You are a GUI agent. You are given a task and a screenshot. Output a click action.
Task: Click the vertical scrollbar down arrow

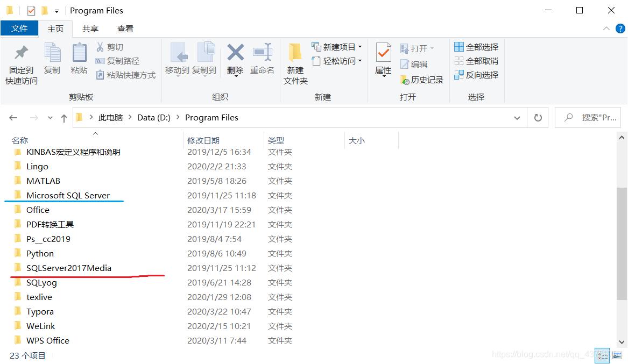(622, 342)
